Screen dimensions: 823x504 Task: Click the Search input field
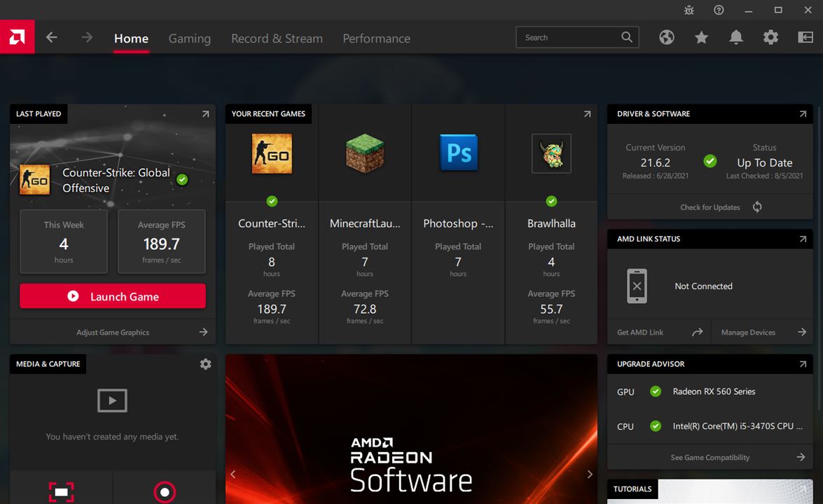[569, 38]
